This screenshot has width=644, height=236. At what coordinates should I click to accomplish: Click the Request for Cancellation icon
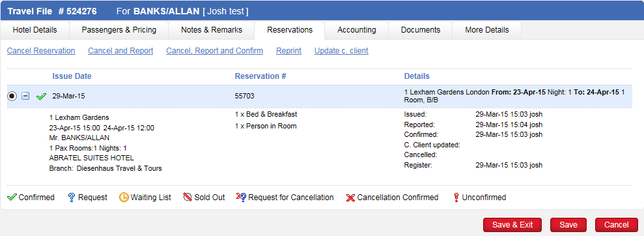[241, 198]
